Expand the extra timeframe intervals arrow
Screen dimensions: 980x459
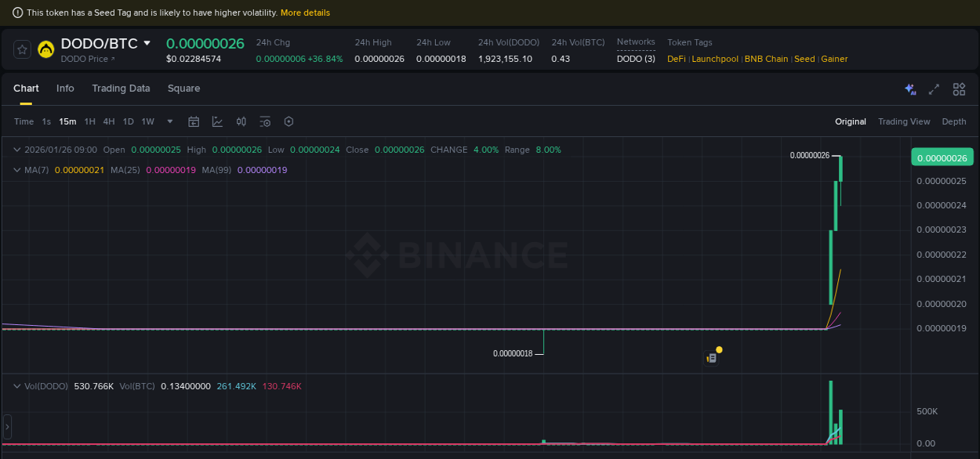tap(169, 121)
